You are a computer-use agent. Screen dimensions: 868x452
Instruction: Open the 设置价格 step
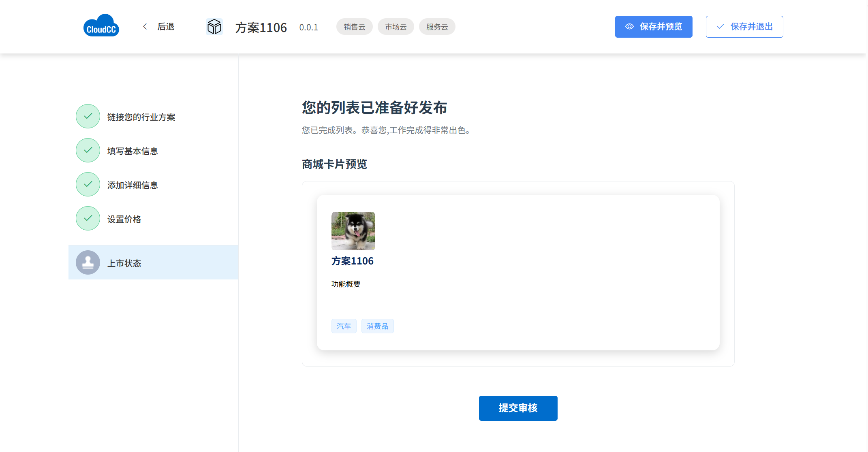[124, 219]
